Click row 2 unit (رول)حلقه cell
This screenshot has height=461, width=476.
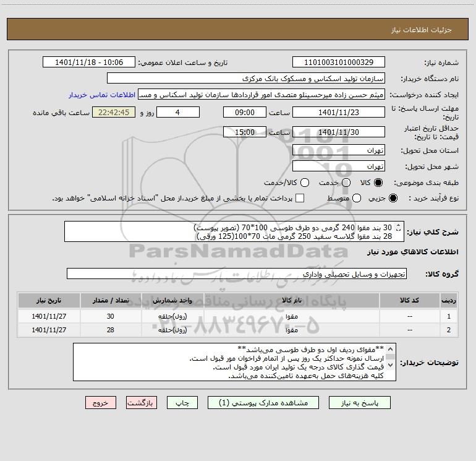coord(172,330)
